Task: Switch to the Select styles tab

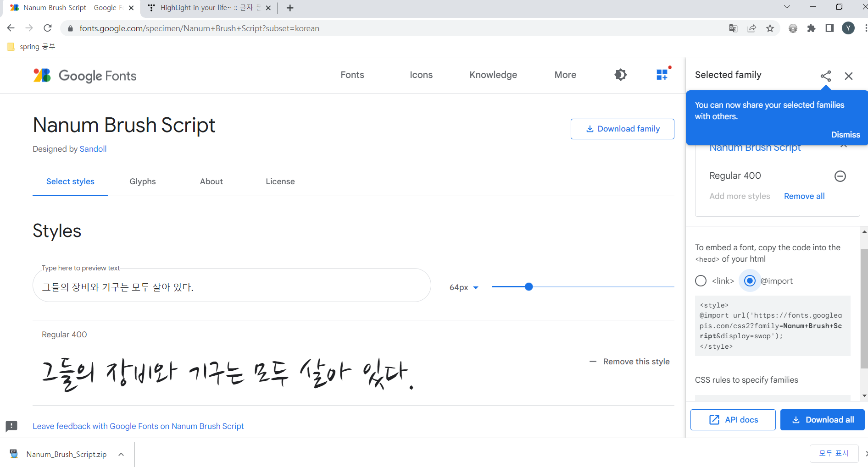Action: (x=70, y=181)
